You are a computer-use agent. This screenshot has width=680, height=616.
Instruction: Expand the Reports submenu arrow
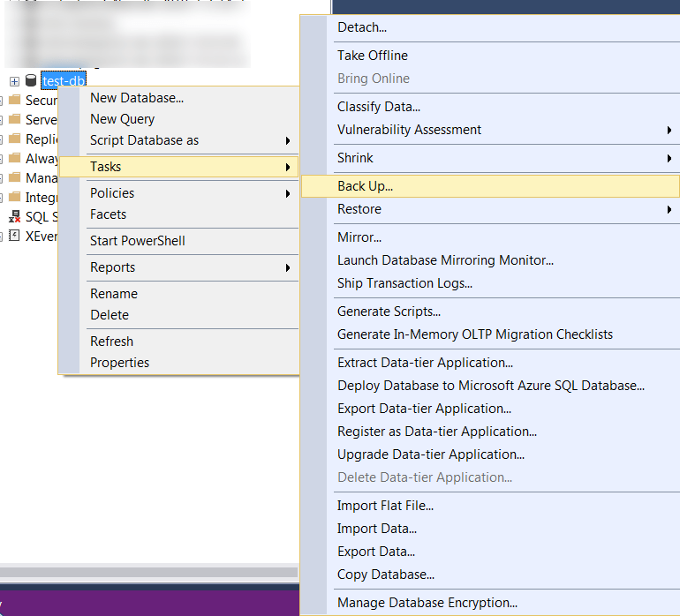coord(287,267)
